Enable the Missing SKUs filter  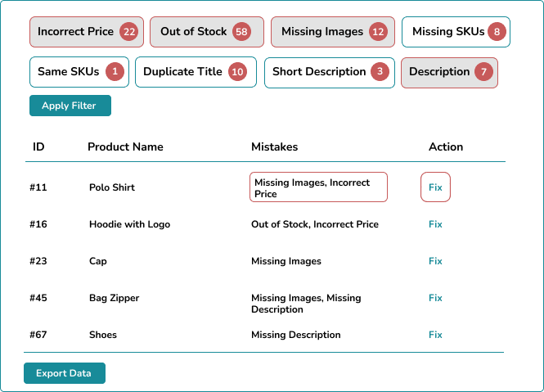(x=456, y=32)
